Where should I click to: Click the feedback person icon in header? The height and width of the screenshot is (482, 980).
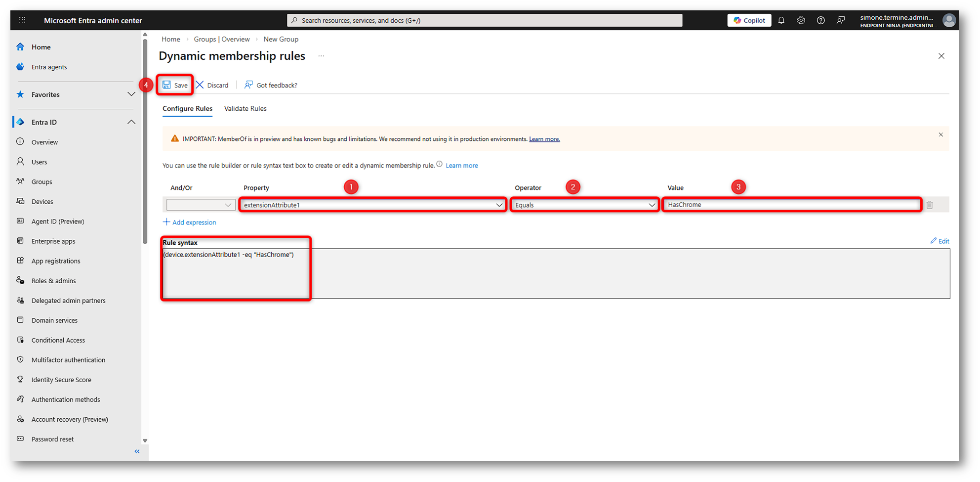(841, 20)
